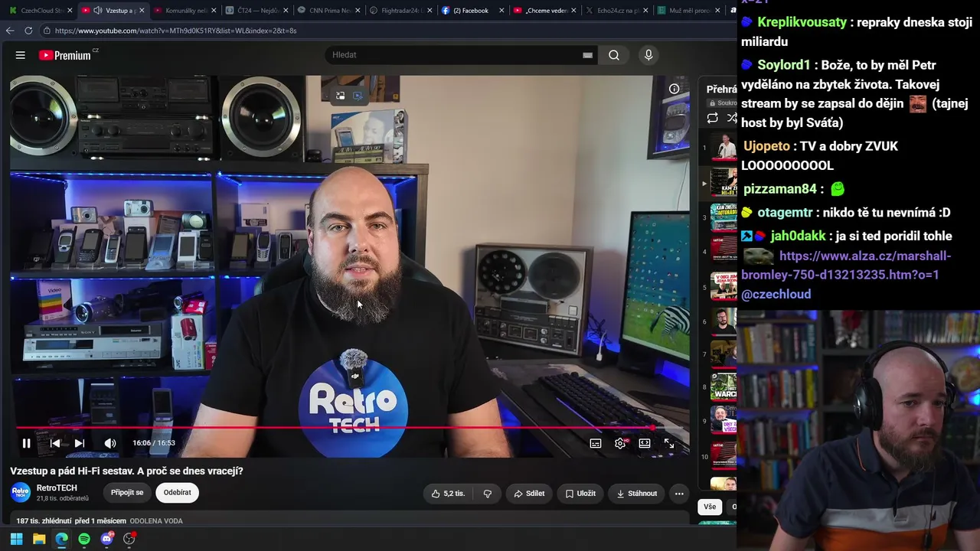
Task: Click the browser address bar URL
Action: coord(176,31)
